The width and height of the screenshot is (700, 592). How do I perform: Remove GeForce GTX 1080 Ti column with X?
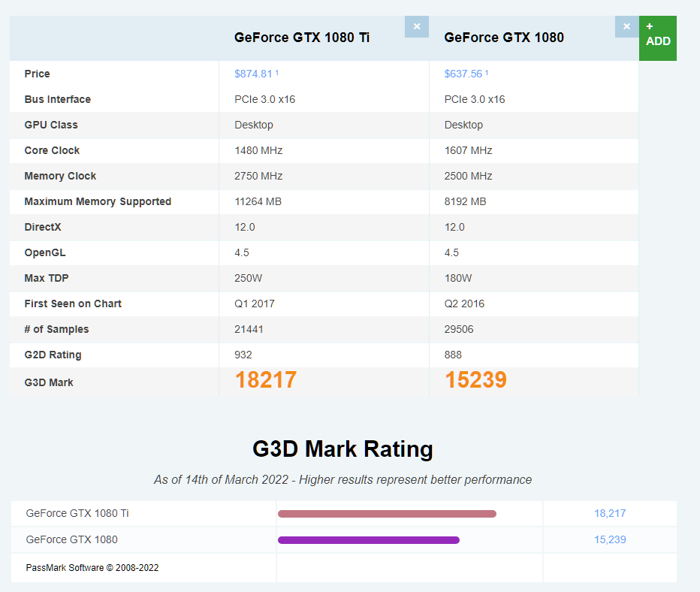417,27
